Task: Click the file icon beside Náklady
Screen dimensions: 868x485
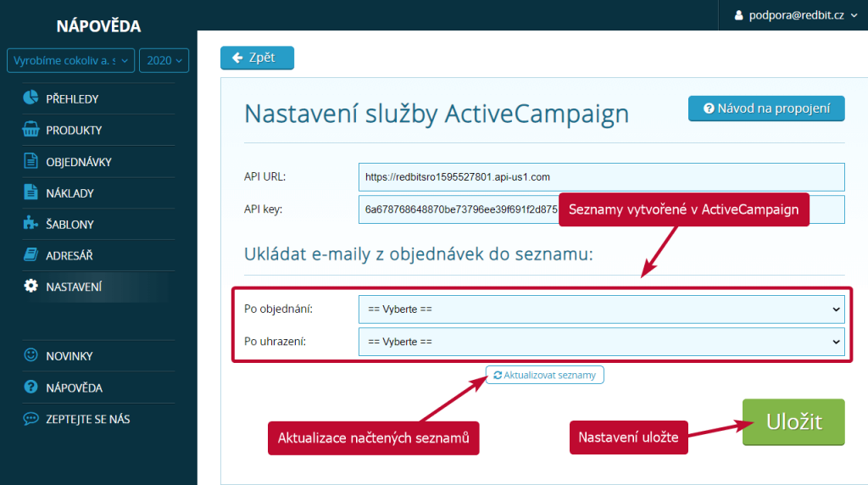Action: click(31, 192)
